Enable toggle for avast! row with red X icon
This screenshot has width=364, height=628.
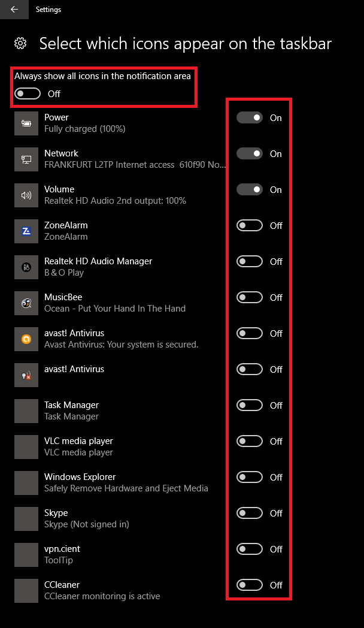pyautogui.click(x=250, y=369)
